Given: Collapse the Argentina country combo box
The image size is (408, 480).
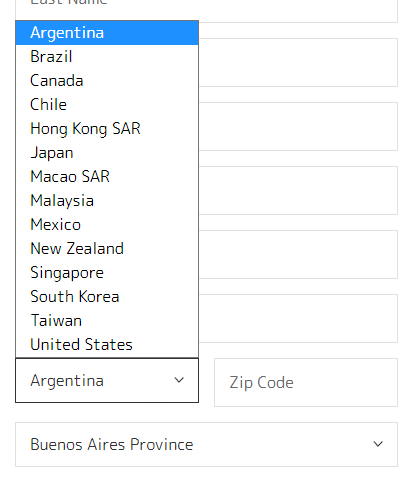Looking at the screenshot, I should [x=107, y=380].
